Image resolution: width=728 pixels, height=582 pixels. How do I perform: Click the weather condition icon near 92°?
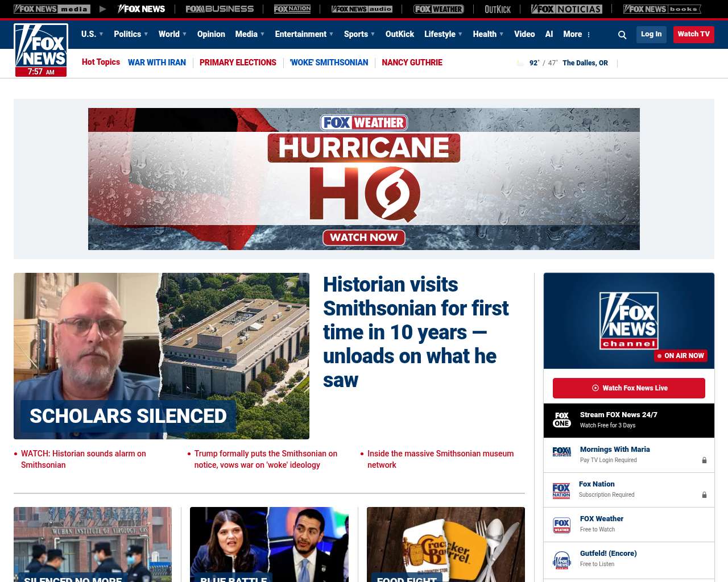click(520, 63)
